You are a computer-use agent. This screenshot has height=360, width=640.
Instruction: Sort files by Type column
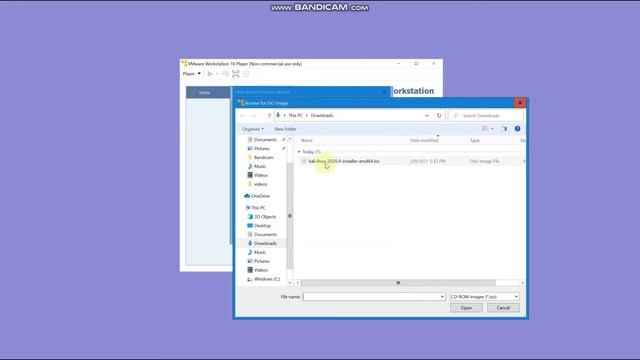[475, 140]
